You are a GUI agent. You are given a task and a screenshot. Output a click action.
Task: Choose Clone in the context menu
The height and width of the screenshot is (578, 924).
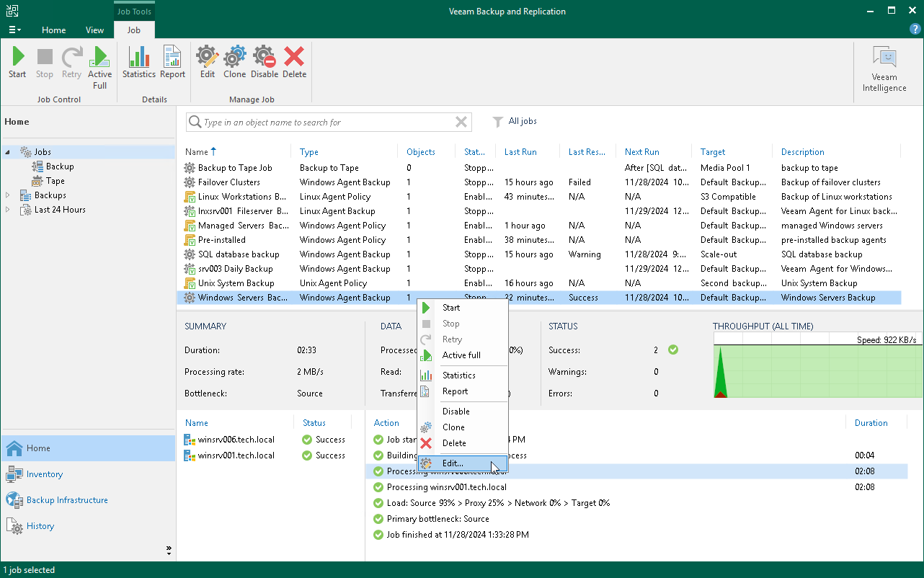click(x=463, y=427)
